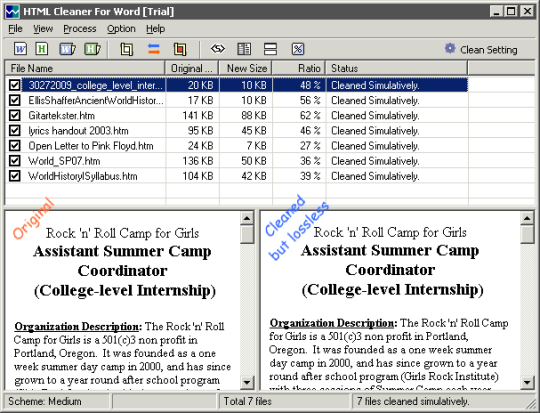Click the HTML folder (H) toolbar icon
This screenshot has height=413, width=540.
click(x=93, y=49)
